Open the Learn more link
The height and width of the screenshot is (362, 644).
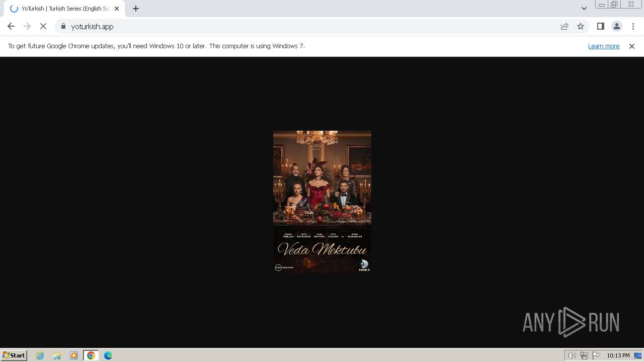[604, 46]
